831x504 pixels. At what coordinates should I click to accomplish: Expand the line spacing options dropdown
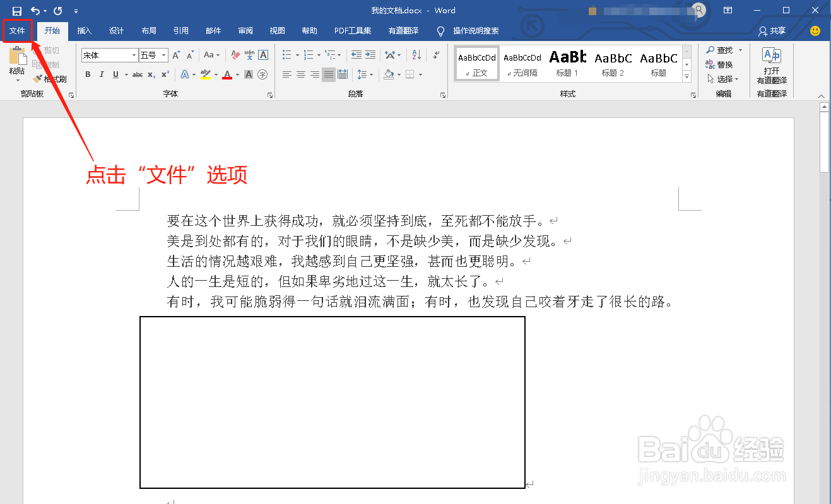coord(372,74)
